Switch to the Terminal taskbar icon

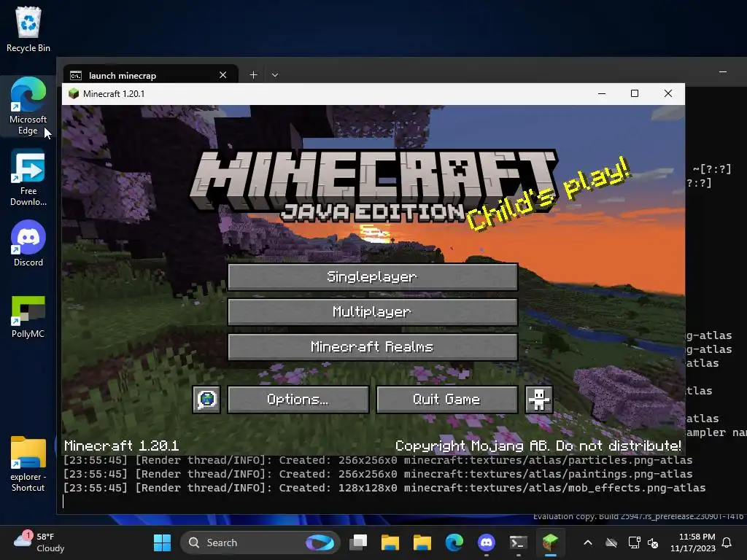coord(519,542)
